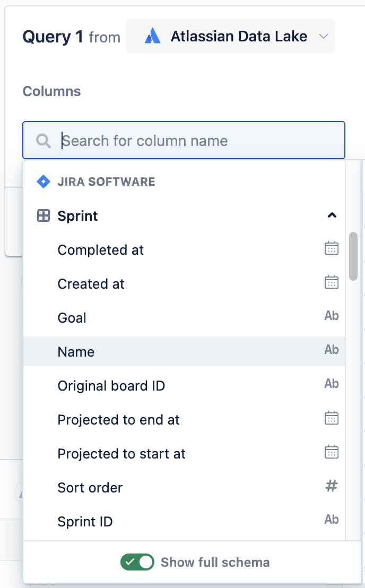Select the Goal column
The image size is (365, 588).
click(184, 318)
